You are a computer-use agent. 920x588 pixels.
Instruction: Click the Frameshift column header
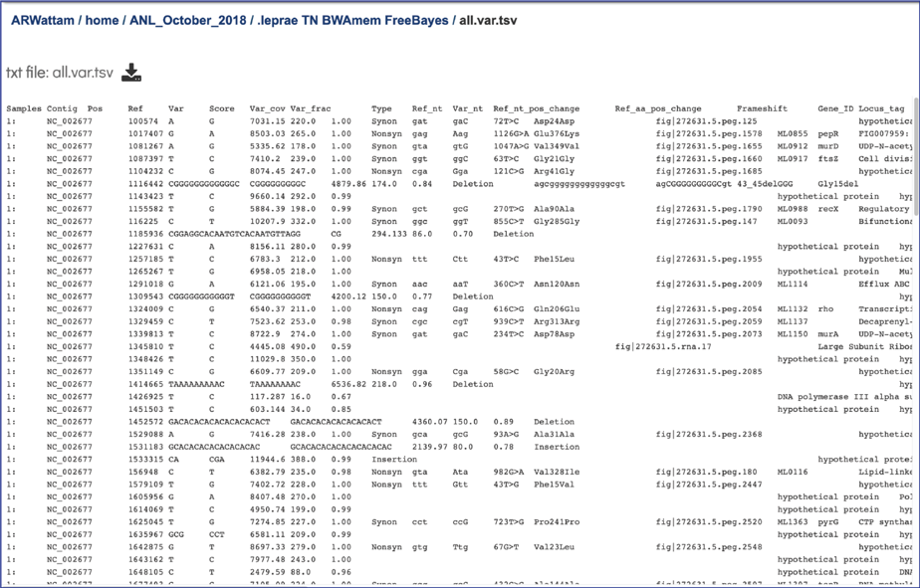point(762,108)
